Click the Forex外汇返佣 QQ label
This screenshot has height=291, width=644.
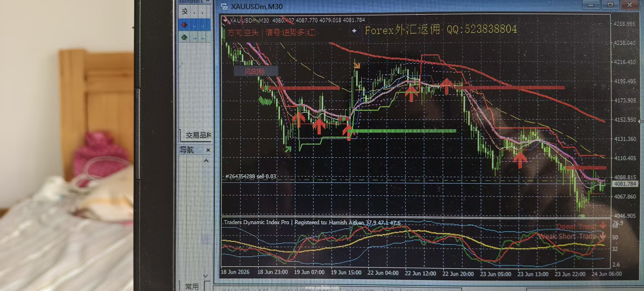pos(441,30)
